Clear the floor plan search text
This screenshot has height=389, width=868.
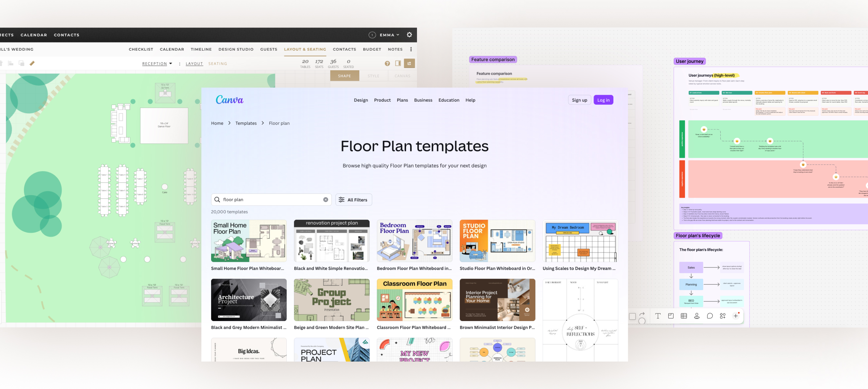tap(325, 199)
